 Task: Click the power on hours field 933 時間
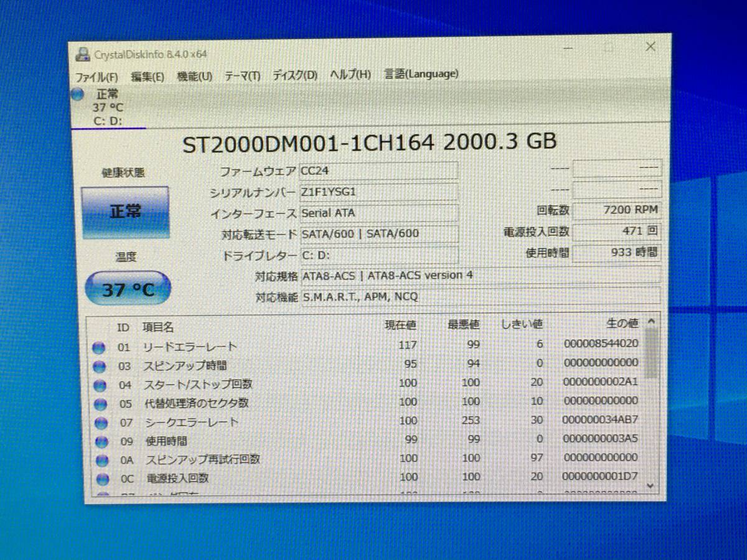coord(616,253)
